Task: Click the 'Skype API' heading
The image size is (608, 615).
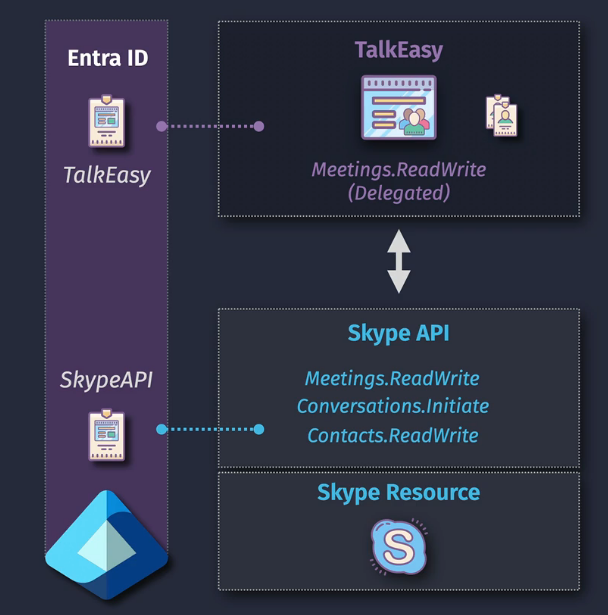Action: coord(399,333)
